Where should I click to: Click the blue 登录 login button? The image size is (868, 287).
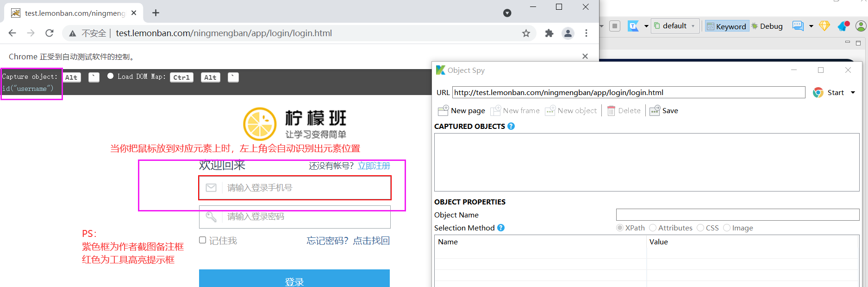click(x=294, y=279)
